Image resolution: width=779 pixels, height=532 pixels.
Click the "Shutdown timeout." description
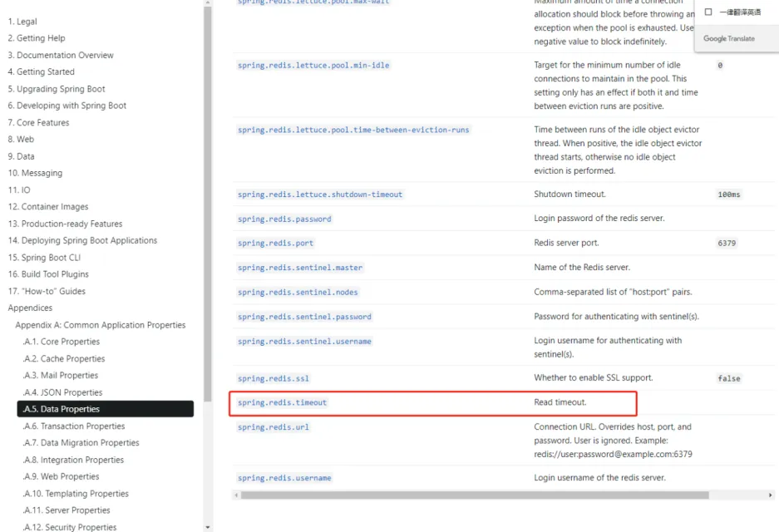click(x=569, y=195)
